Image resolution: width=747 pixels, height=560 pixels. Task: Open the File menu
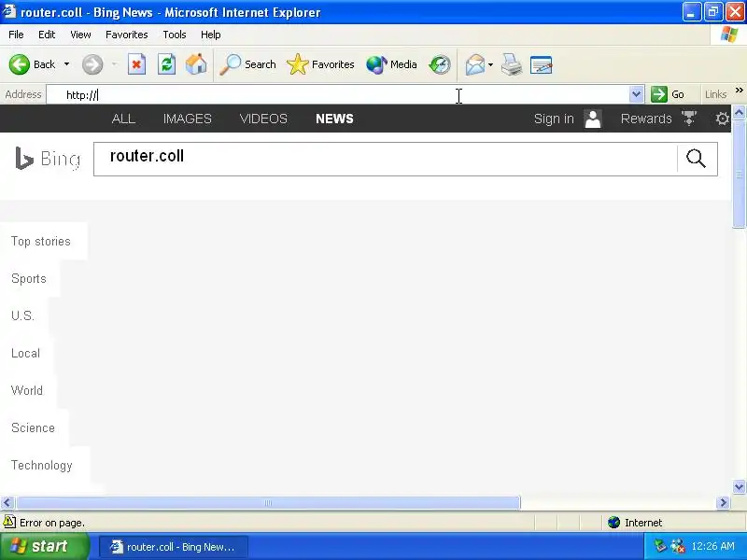(x=16, y=35)
